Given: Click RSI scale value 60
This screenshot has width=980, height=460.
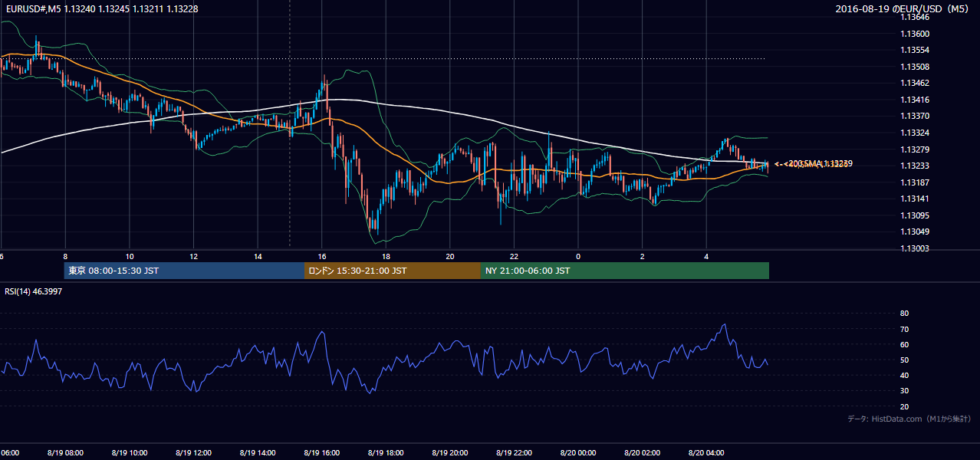Looking at the screenshot, I should click(x=904, y=344).
